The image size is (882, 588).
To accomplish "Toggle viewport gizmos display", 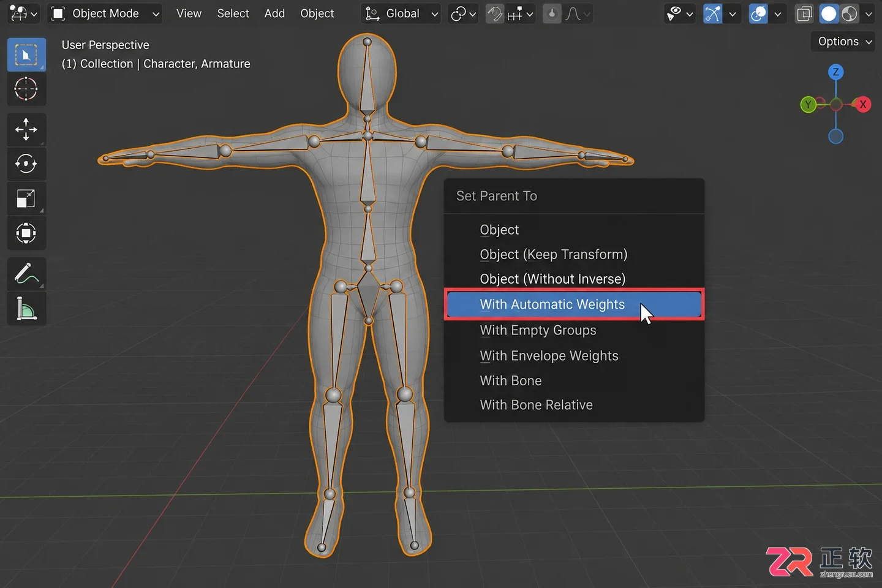I will coord(712,13).
